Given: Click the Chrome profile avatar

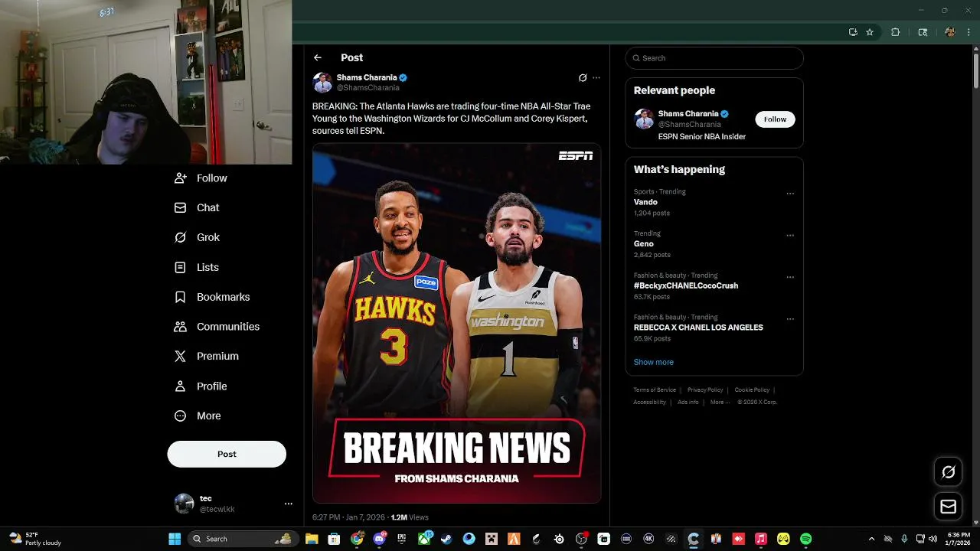Looking at the screenshot, I should (950, 32).
